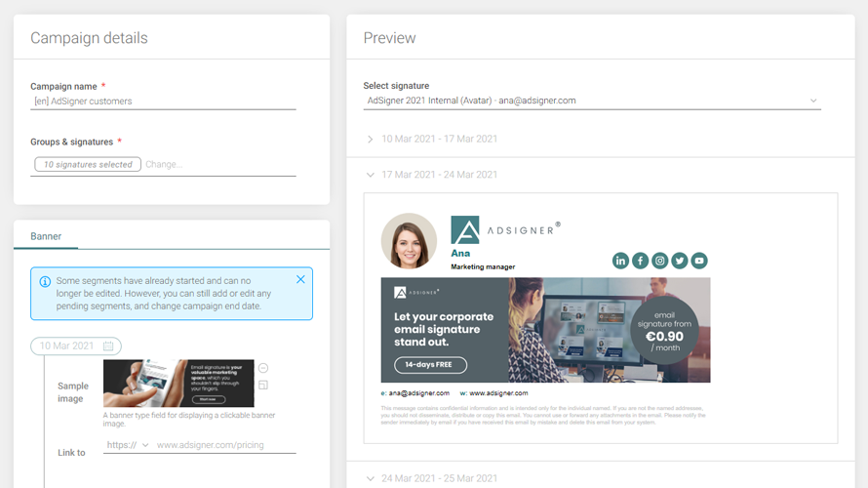Open the https:// protocol dropdown
868x488 pixels.
(128, 445)
